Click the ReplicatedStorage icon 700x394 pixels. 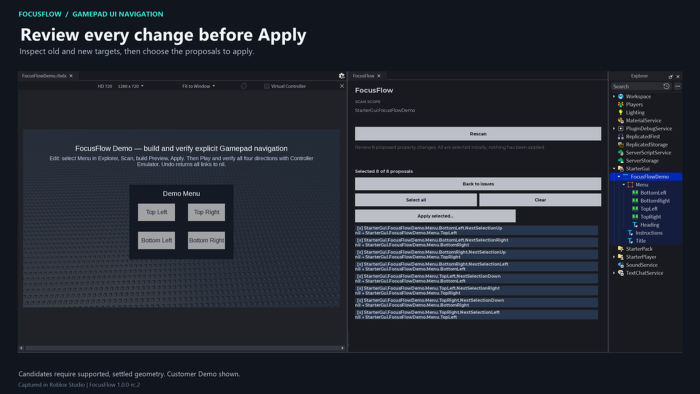621,145
